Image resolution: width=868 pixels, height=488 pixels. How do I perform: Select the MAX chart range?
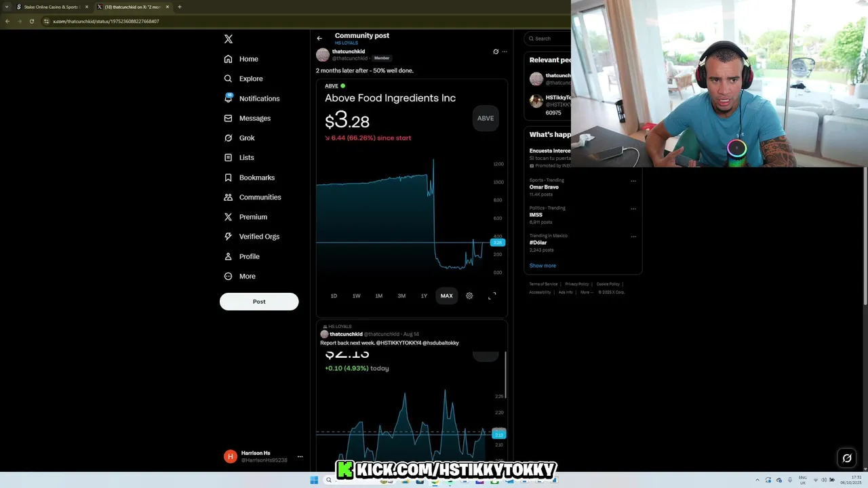(446, 296)
